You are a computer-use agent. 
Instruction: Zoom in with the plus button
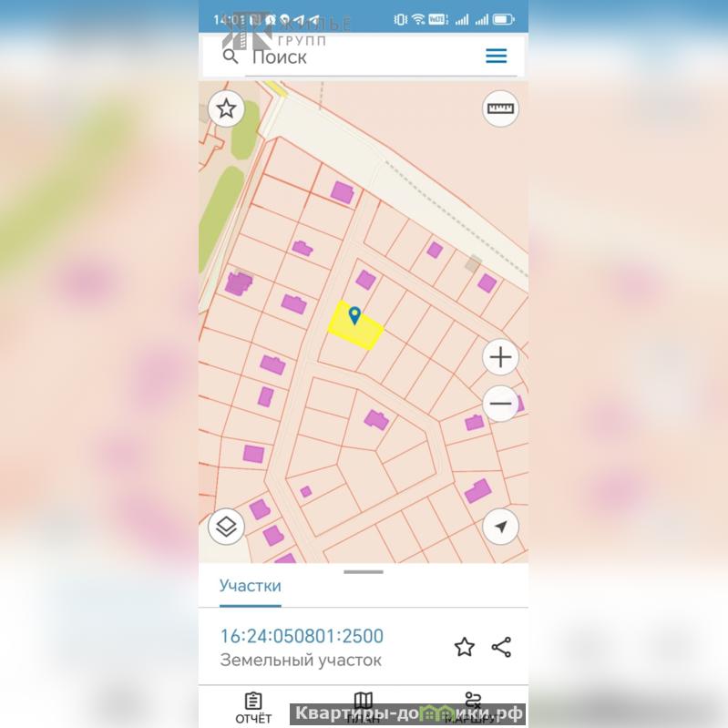[x=500, y=357]
